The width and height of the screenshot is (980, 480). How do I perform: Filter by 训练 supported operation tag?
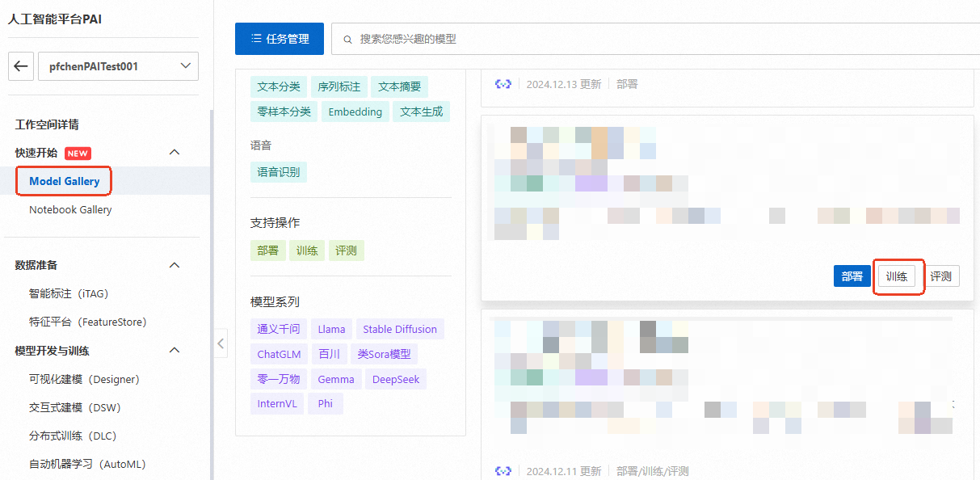(307, 251)
